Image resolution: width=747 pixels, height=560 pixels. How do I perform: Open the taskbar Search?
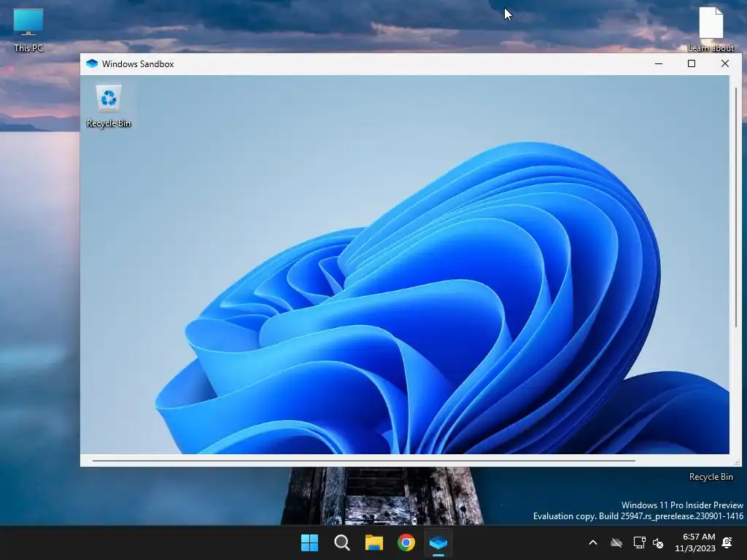[342, 542]
